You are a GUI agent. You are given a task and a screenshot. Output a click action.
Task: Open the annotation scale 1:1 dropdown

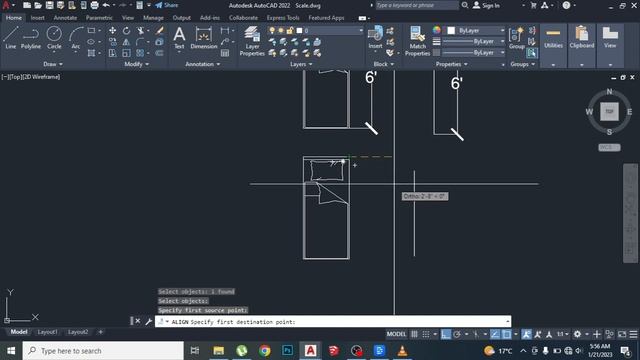point(562,334)
